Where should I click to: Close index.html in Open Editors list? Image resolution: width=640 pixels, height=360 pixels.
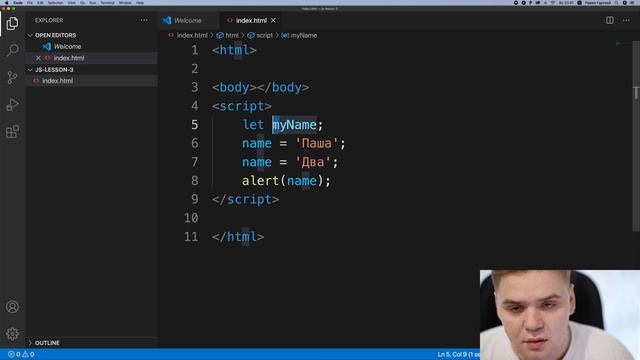pos(38,58)
